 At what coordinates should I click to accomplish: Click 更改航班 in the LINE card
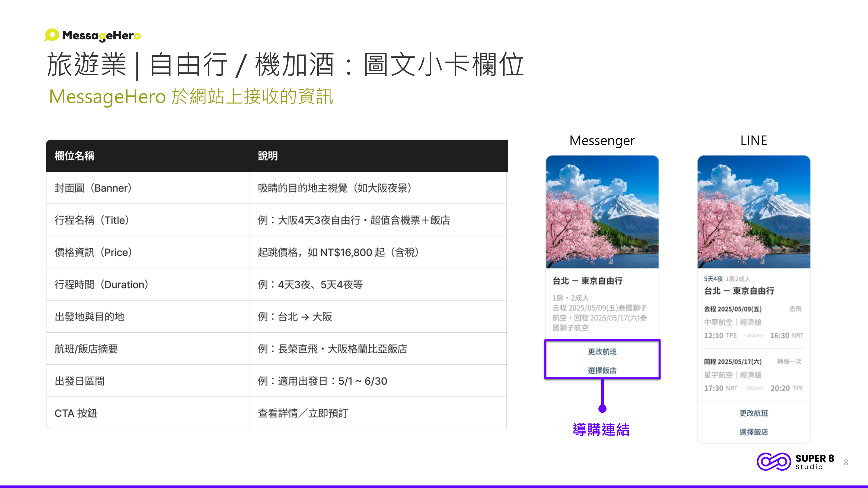click(x=754, y=413)
